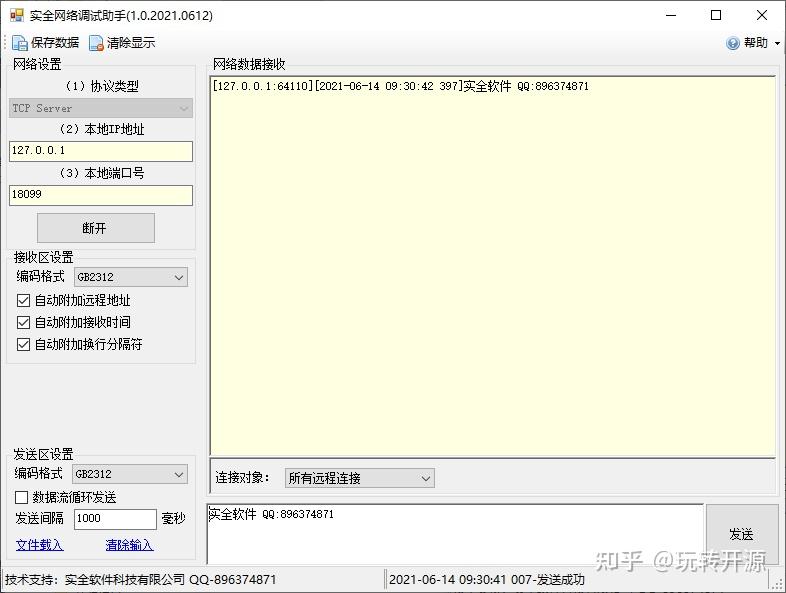Maximize the window
Screen dimensions: 786x593
(x=716, y=16)
